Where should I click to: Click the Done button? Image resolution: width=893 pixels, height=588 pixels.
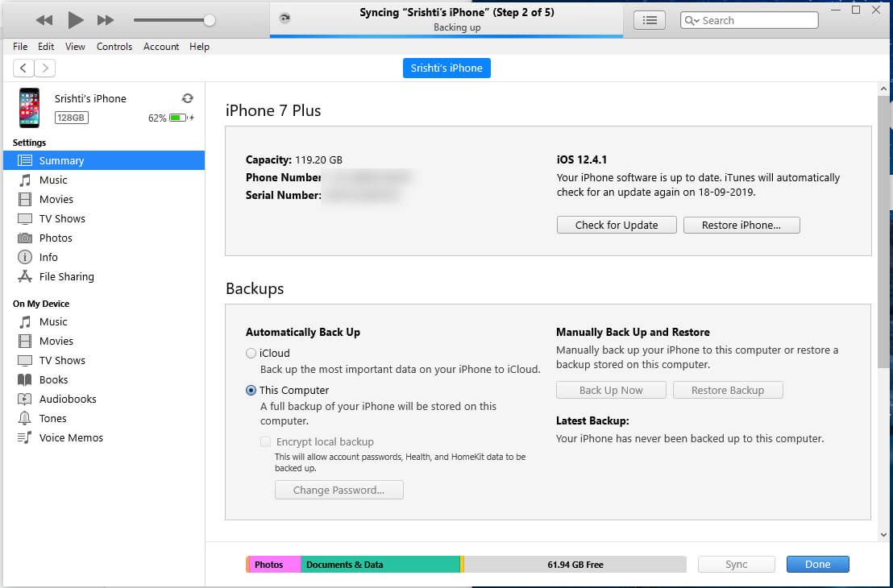pyautogui.click(x=817, y=564)
